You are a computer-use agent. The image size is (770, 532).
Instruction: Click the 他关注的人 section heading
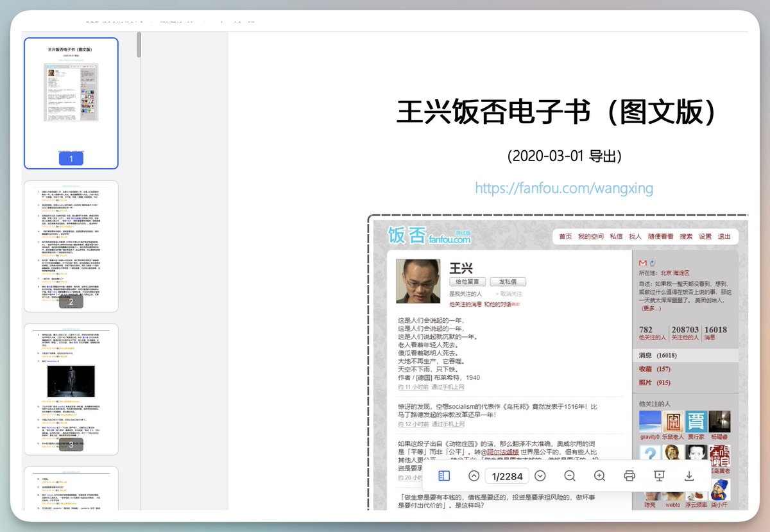click(654, 404)
